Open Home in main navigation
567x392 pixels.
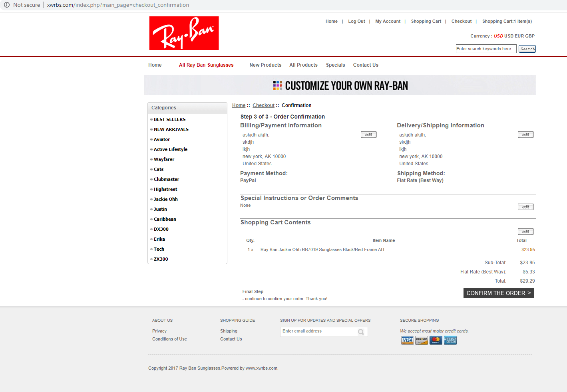click(x=155, y=65)
